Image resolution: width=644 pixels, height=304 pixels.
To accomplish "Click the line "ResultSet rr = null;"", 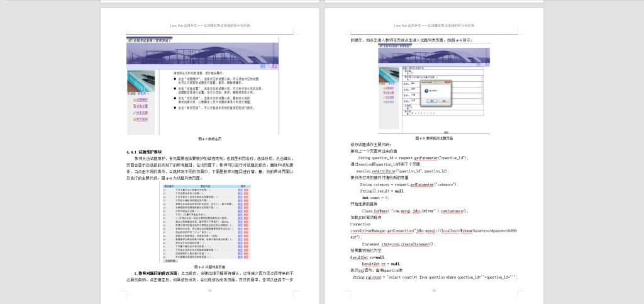I will coord(381,264).
